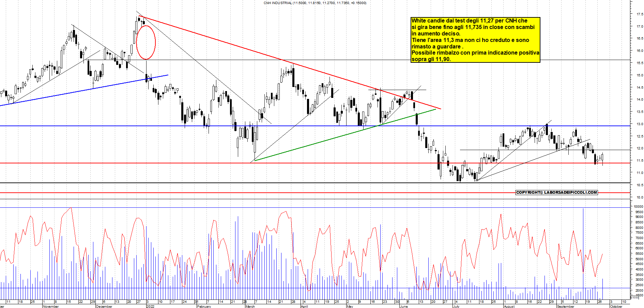Click the 9000 volume axis label
The image size is (644, 308).
tap(639, 217)
